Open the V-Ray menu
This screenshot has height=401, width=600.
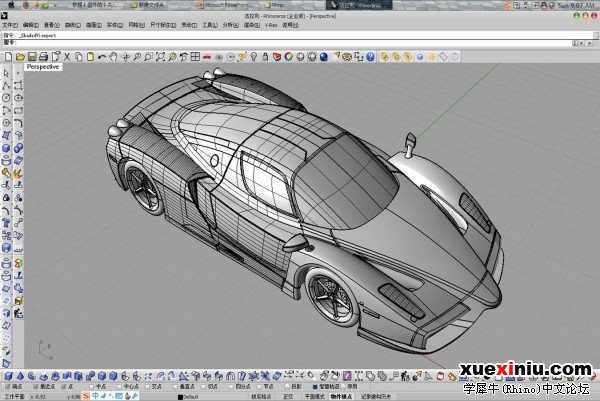pyautogui.click(x=271, y=25)
